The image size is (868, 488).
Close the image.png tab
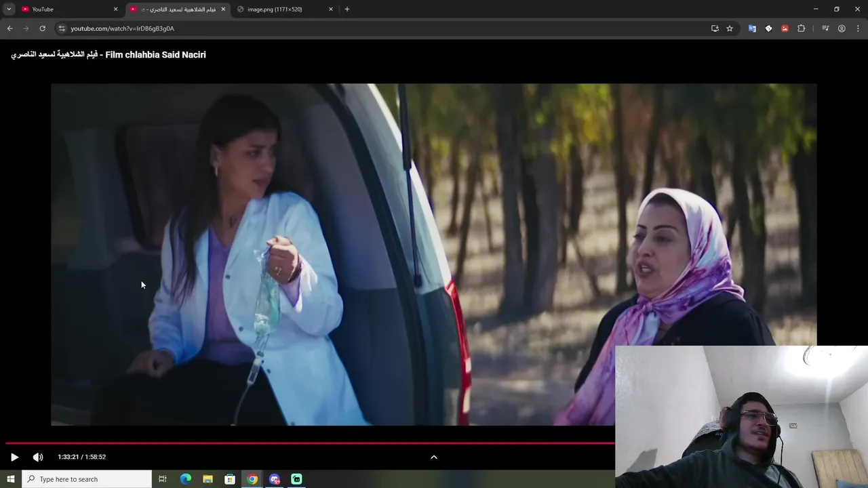tap(330, 9)
